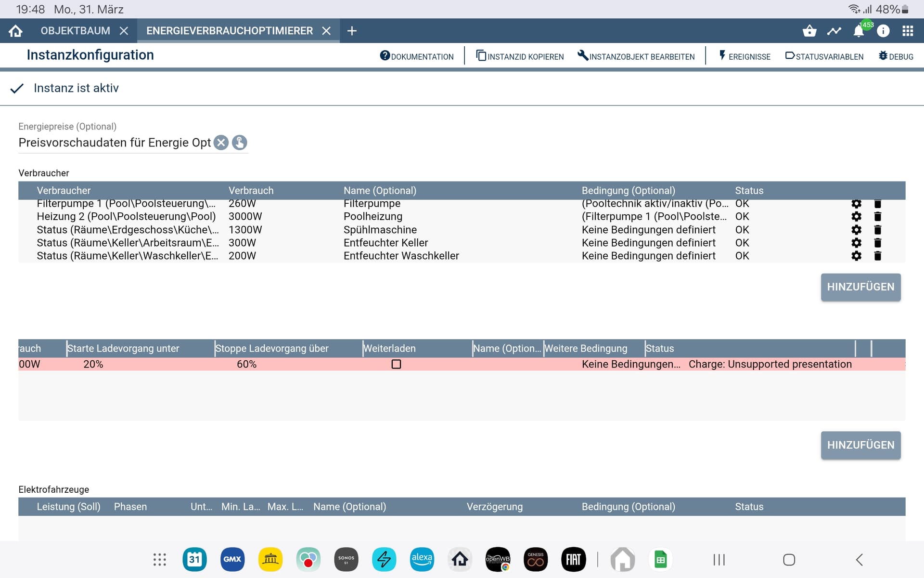
Task: Switch to the OBJEKTBAUM tab
Action: [75, 31]
